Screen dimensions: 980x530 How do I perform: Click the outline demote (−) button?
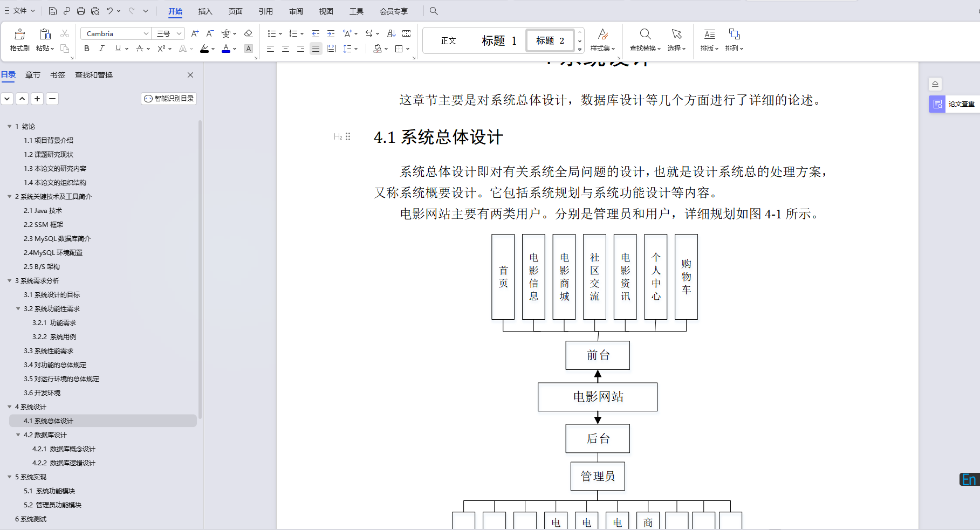pyautogui.click(x=52, y=99)
